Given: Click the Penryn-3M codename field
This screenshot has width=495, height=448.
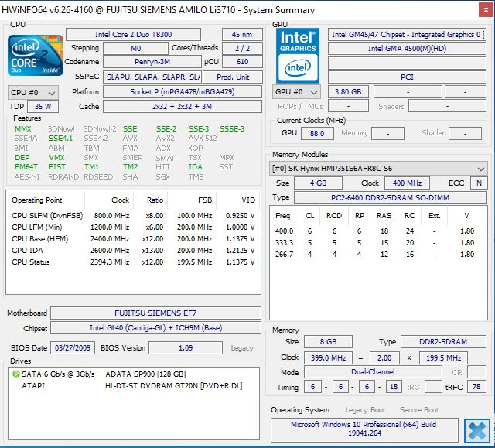Looking at the screenshot, I should click(x=152, y=62).
